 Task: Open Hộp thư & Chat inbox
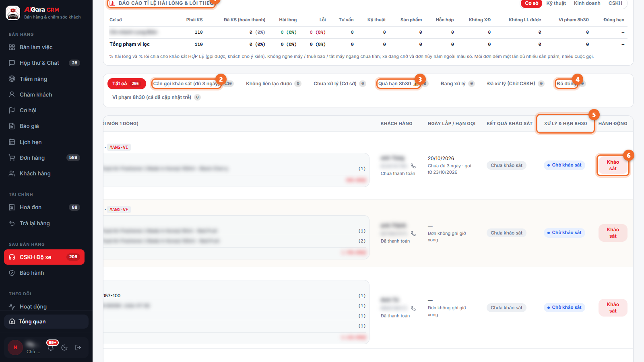(x=44, y=63)
